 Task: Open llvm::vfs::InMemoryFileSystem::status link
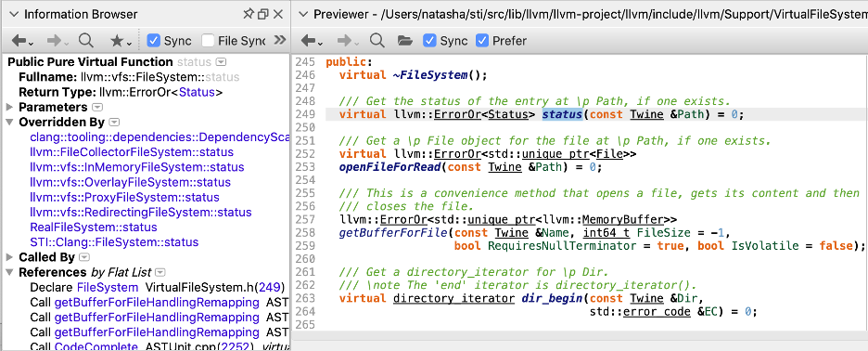[x=136, y=167]
